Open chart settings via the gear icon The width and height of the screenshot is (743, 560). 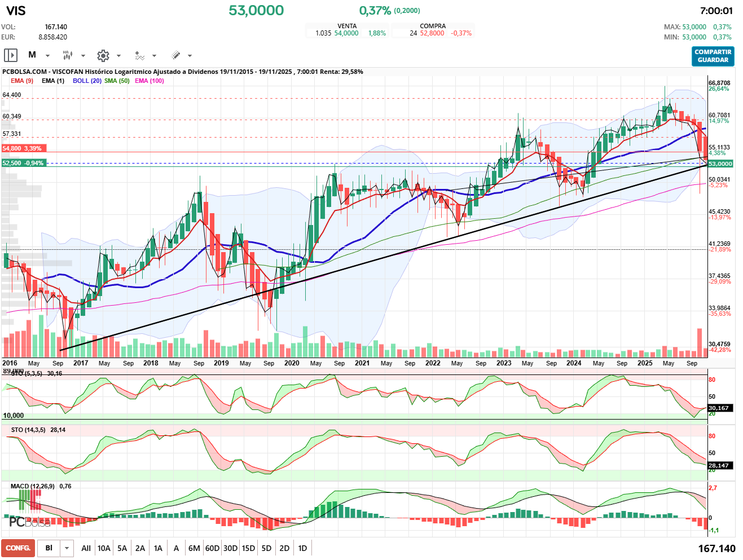pyautogui.click(x=103, y=55)
